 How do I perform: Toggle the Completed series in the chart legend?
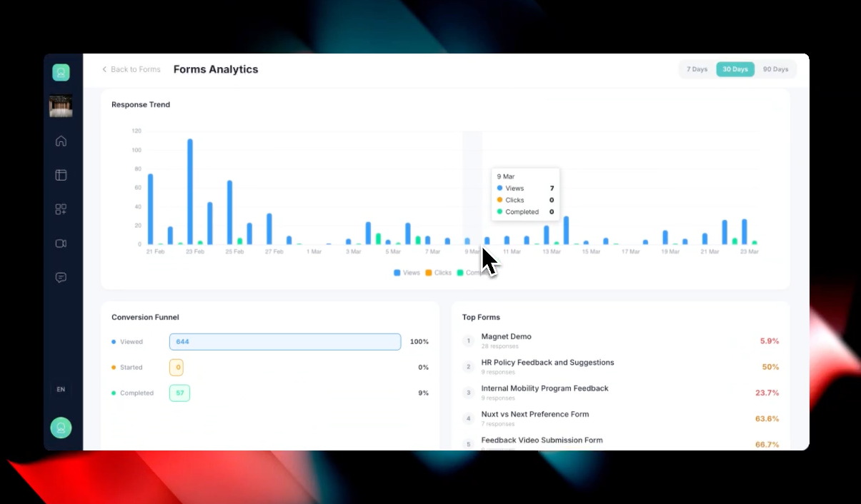(x=472, y=272)
